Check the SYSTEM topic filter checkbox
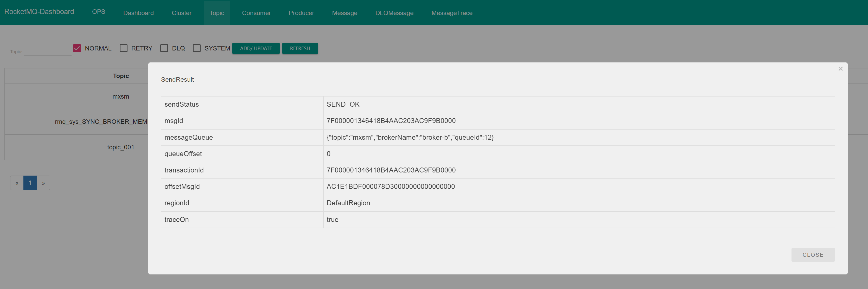This screenshot has height=289, width=868. (196, 48)
